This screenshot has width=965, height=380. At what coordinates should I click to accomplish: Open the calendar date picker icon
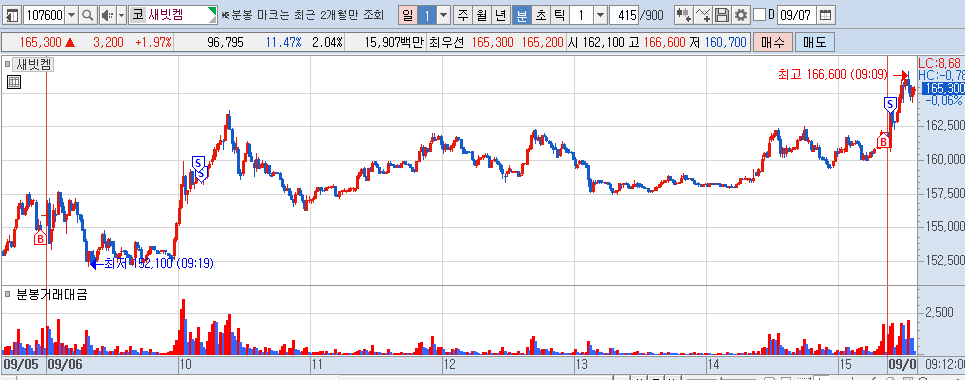(x=826, y=15)
